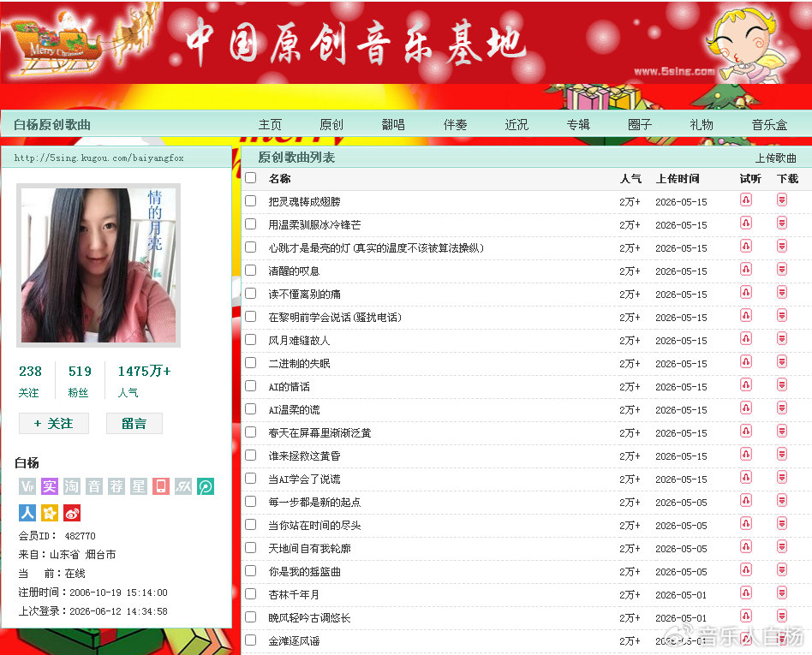Open the 礼物 tab
Image resolution: width=812 pixels, height=655 pixels.
click(x=702, y=125)
